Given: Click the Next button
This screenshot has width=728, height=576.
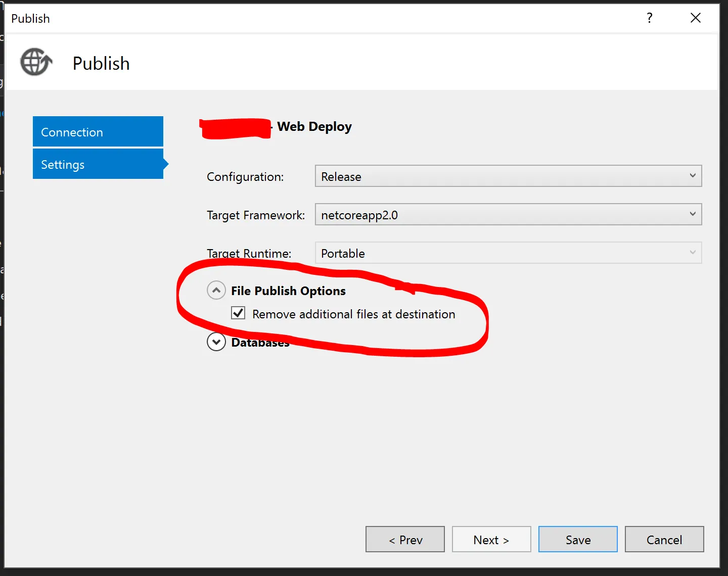Looking at the screenshot, I should click(491, 539).
